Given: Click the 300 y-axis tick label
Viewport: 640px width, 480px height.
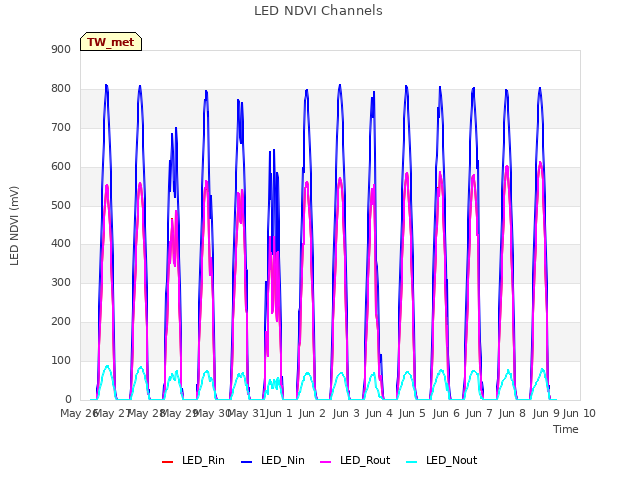Looking at the screenshot, I should [x=61, y=282].
